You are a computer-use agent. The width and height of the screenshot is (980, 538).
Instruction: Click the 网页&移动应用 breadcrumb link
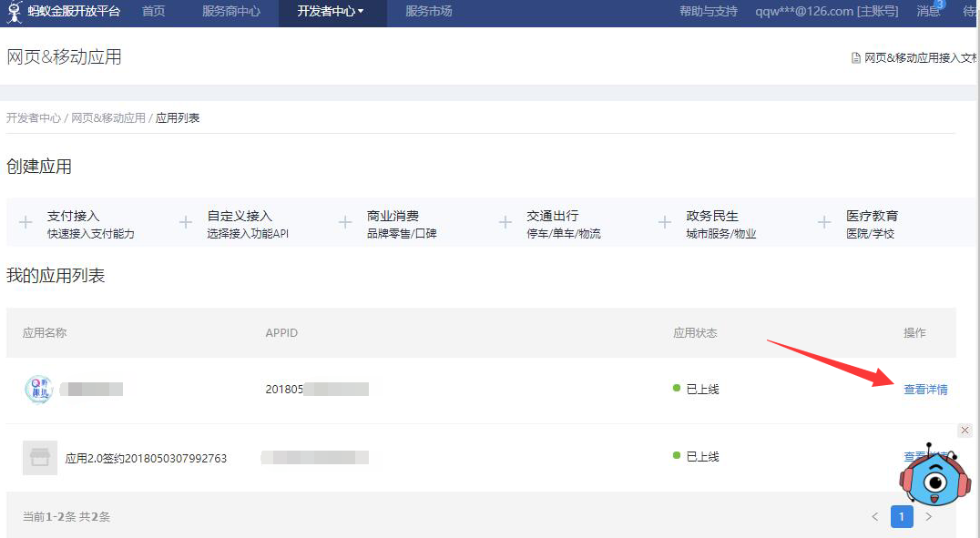108,118
